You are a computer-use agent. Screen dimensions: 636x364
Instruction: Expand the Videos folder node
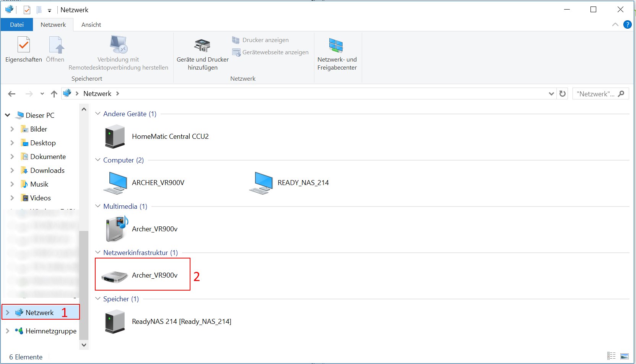click(x=12, y=198)
